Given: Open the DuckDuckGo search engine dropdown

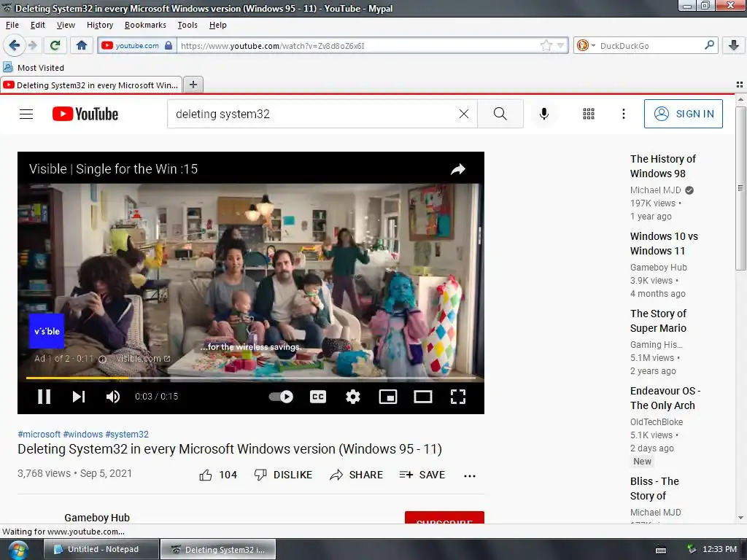Looking at the screenshot, I should click(586, 46).
